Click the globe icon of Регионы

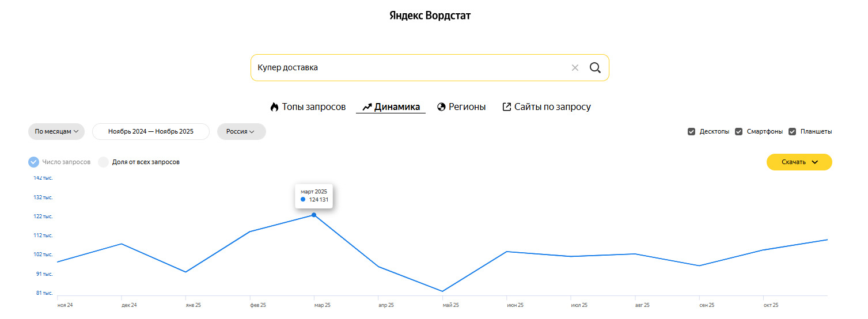click(x=442, y=107)
